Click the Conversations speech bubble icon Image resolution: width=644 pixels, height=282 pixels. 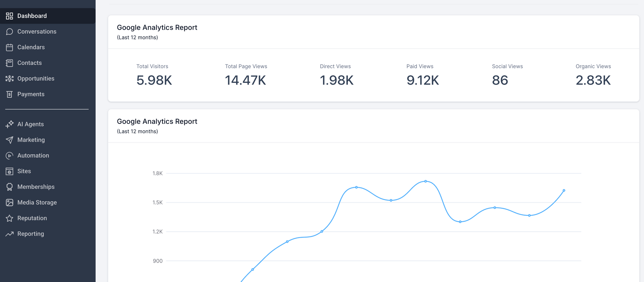click(x=9, y=32)
